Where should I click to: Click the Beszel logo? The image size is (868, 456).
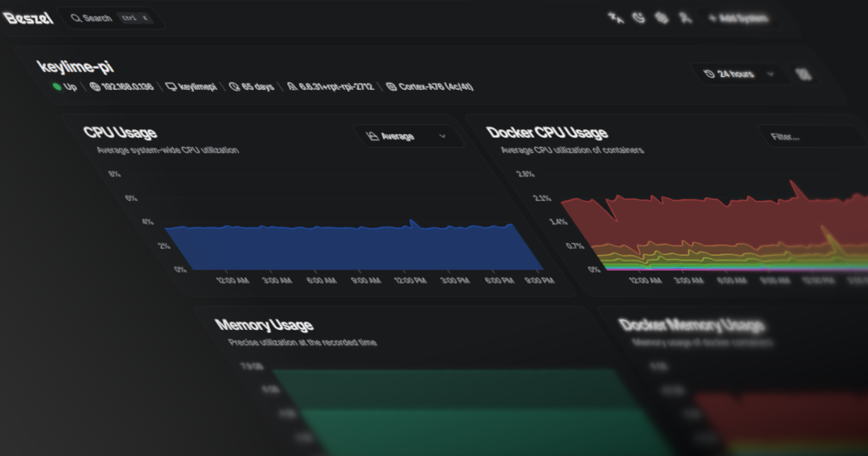point(28,18)
